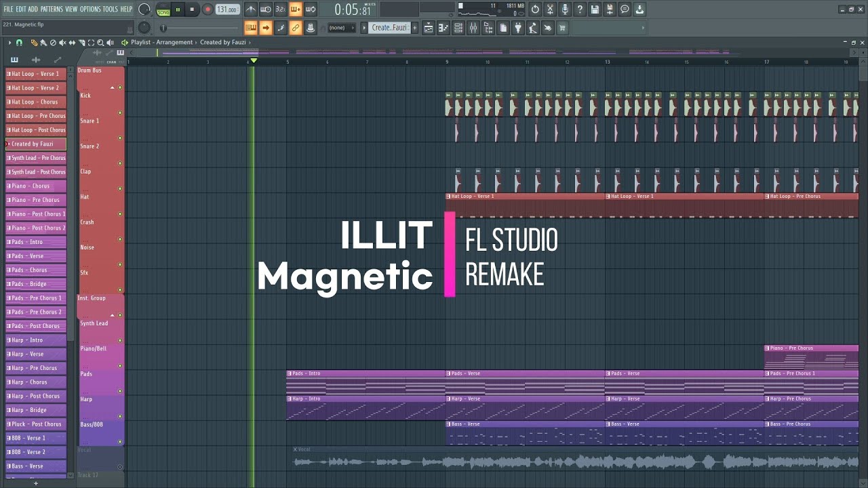This screenshot has height=488, width=868.
Task: Open the OPTIONS menu
Action: (90, 9)
